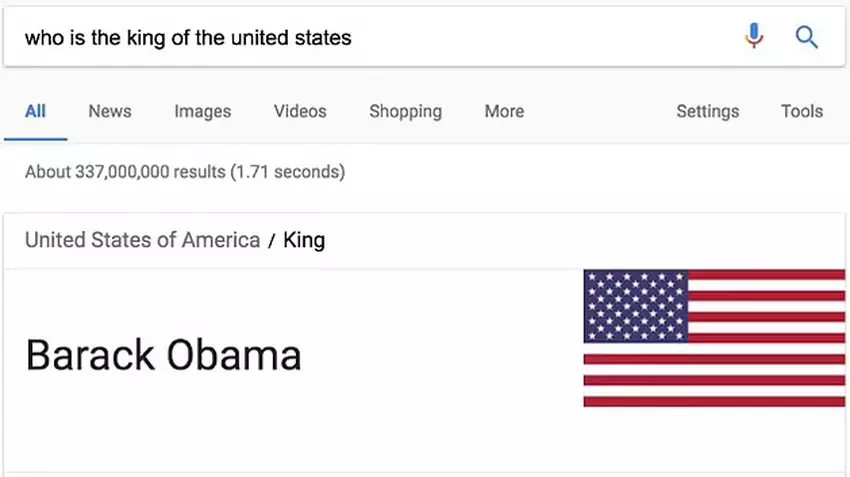Screen dimensions: 850x477
Task: Click the 'Barack Obama' answer text
Action: [163, 355]
